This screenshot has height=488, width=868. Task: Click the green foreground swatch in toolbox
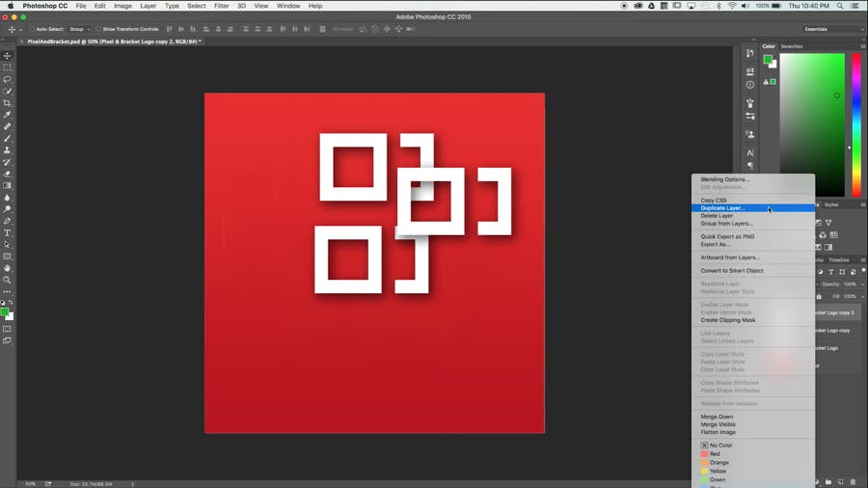pyautogui.click(x=5, y=312)
